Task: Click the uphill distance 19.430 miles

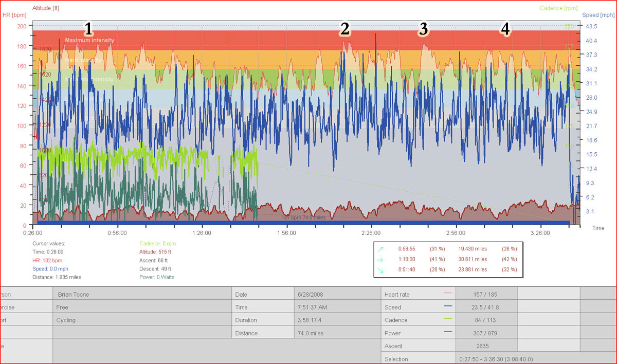Action: tap(472, 249)
